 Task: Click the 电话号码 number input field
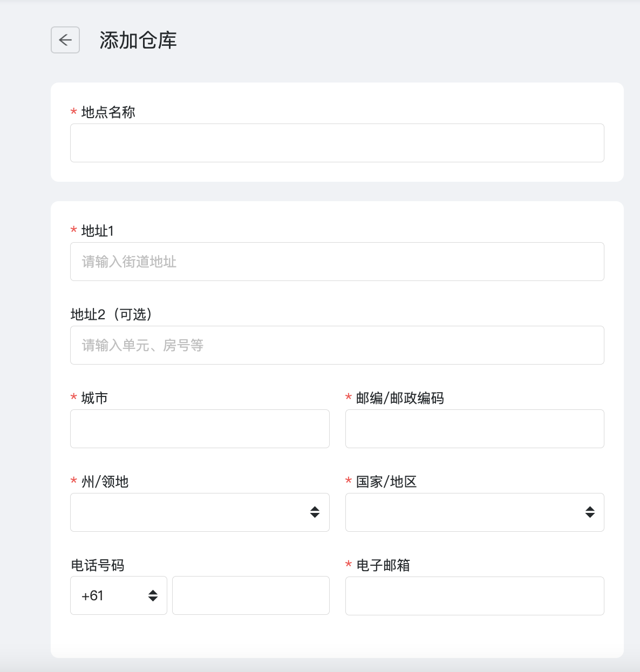coord(251,595)
